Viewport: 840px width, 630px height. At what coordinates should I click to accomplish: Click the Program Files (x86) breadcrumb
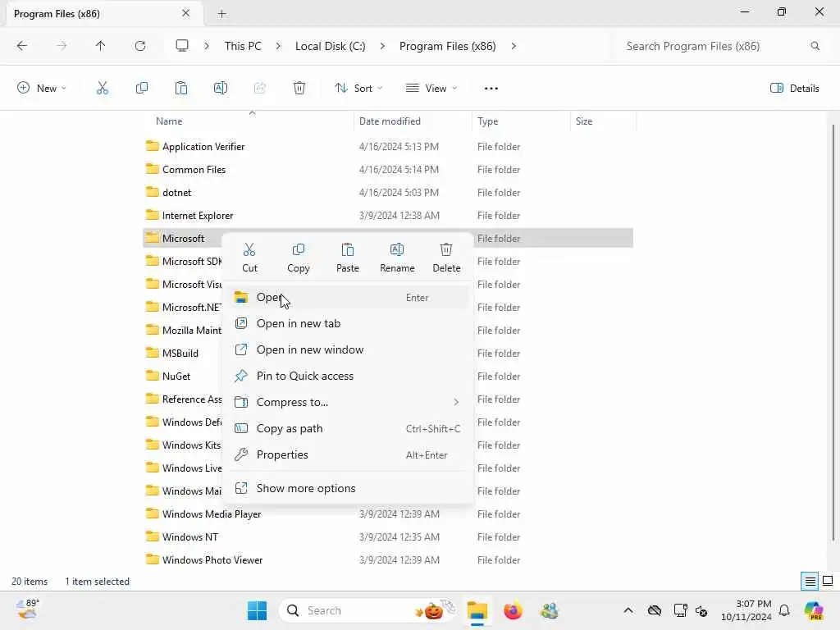pyautogui.click(x=447, y=46)
